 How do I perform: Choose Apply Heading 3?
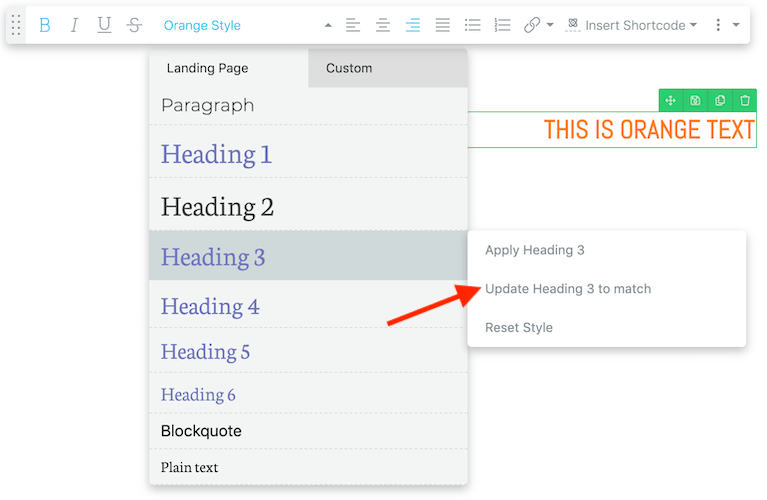607,250
